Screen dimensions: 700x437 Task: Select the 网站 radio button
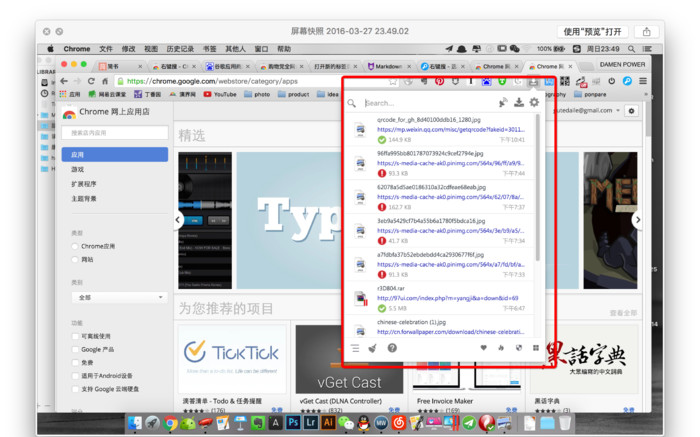[75, 259]
